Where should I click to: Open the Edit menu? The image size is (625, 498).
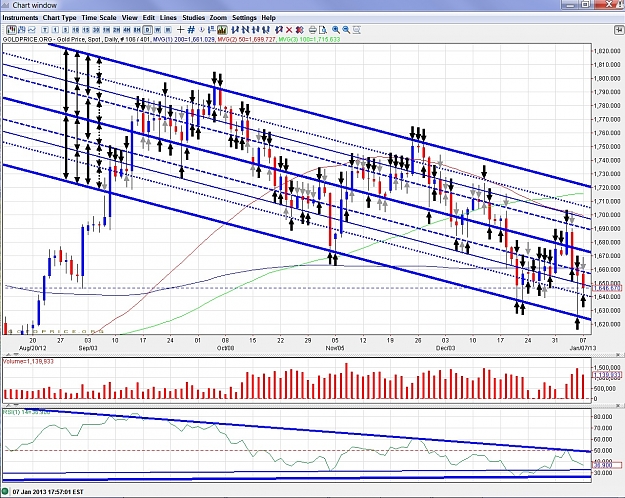point(149,18)
